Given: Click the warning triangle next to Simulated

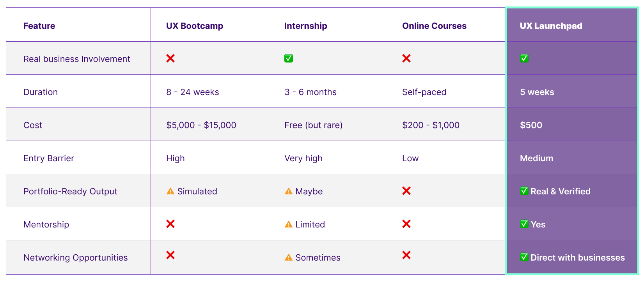Looking at the screenshot, I should point(170,191).
